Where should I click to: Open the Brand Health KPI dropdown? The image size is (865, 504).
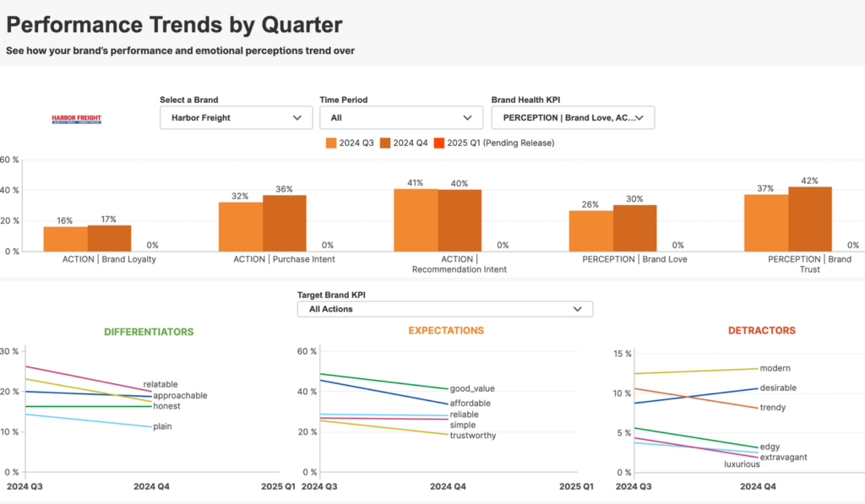[x=574, y=118]
